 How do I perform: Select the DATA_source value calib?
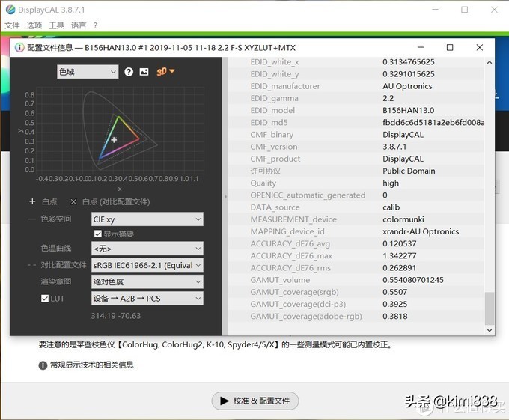coord(391,207)
